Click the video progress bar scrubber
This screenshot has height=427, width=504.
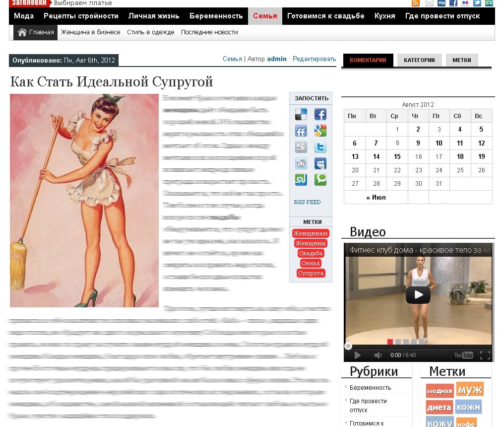pos(348,346)
